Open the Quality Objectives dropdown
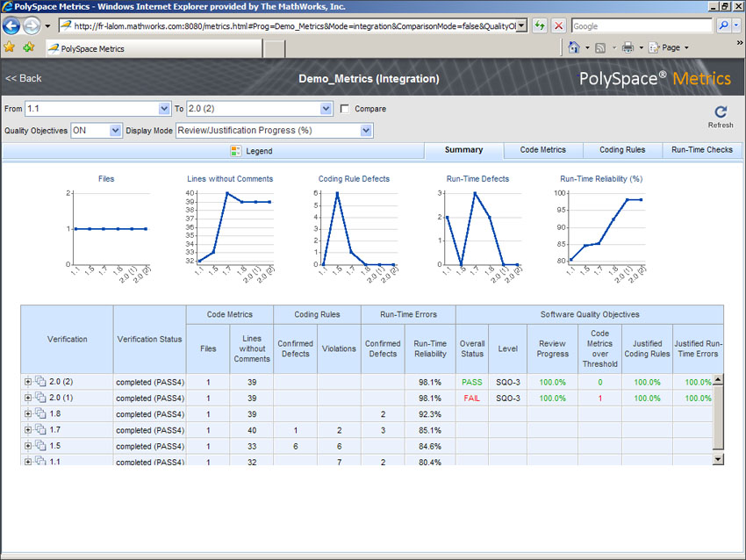Viewport: 746px width, 560px height. pos(115,131)
